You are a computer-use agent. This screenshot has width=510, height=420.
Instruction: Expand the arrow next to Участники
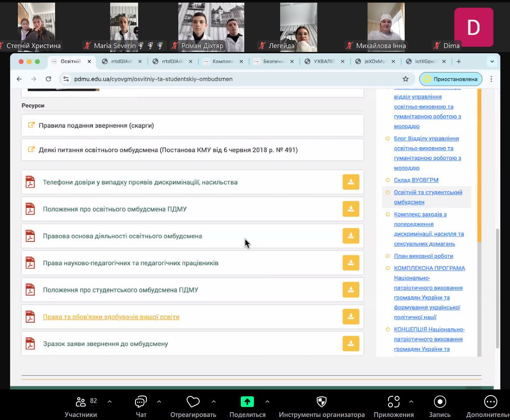pos(110,401)
